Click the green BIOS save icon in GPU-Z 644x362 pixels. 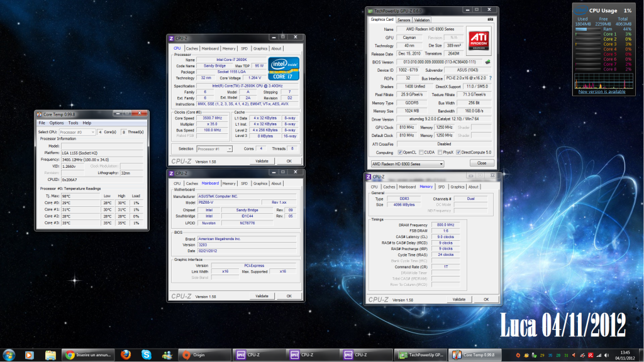coord(487,62)
